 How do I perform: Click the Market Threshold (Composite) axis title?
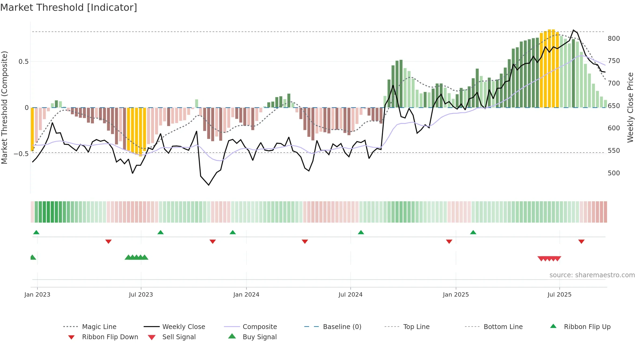coord(4,107)
